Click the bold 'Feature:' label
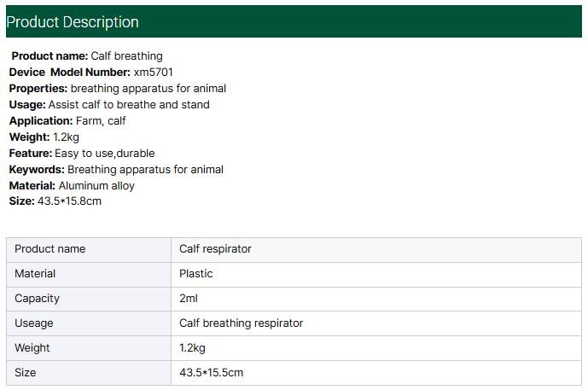 pos(31,154)
